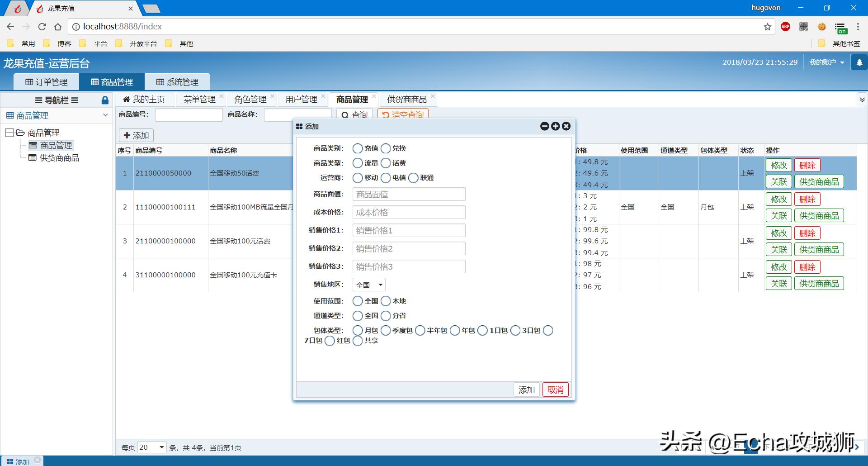The image size is (868, 466).
Task: Click the navigation bar lock icon
Action: (105, 100)
